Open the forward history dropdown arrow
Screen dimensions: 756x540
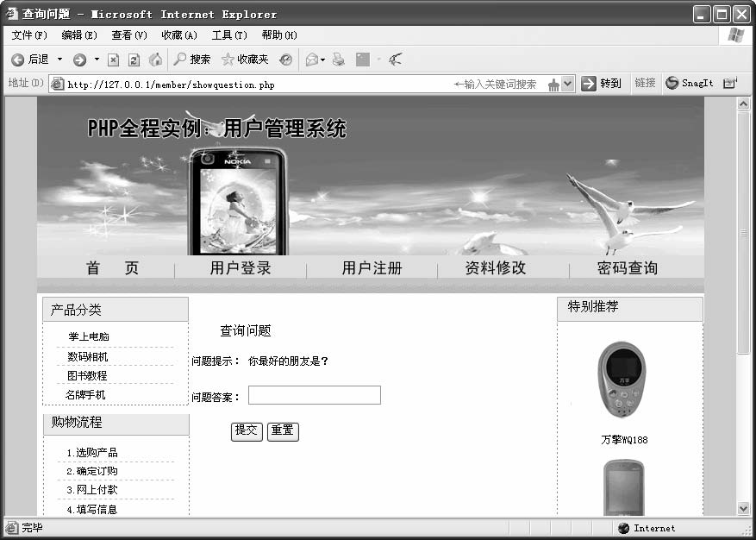(97, 60)
